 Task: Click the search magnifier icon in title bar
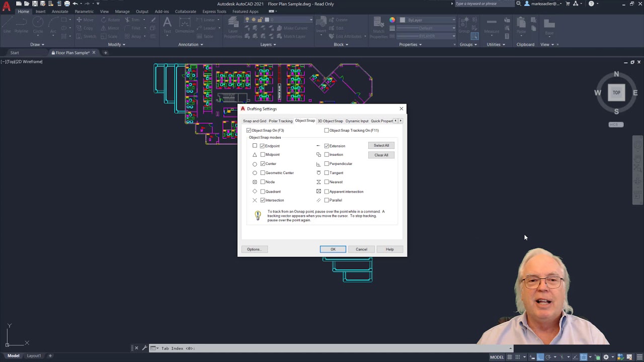pos(519,4)
